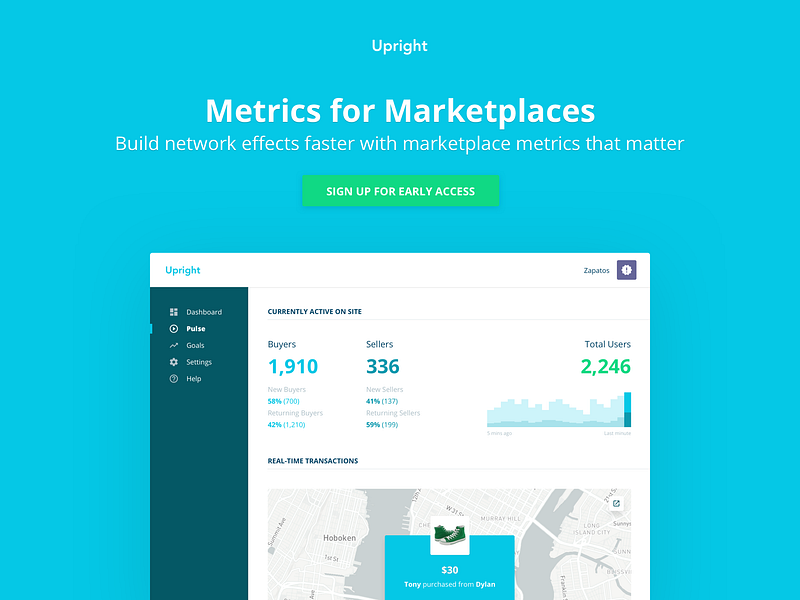Click the Metrics for Marketplaces headline

pos(400,111)
